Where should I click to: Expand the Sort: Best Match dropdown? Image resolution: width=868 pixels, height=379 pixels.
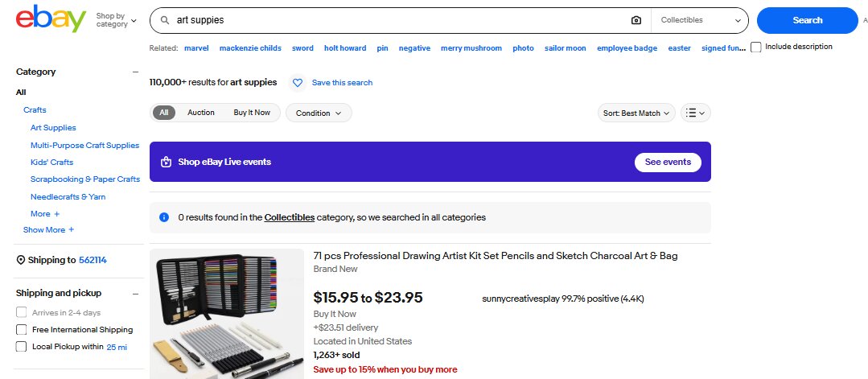tap(636, 113)
